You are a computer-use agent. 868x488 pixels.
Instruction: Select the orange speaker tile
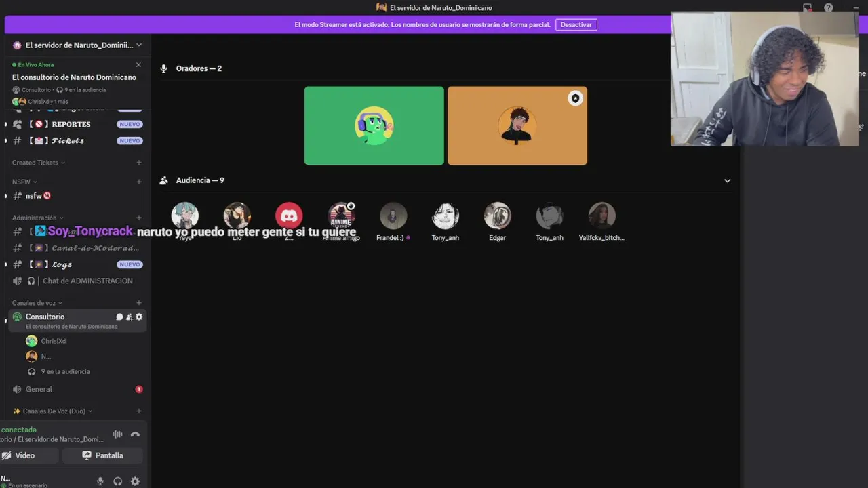click(x=517, y=125)
